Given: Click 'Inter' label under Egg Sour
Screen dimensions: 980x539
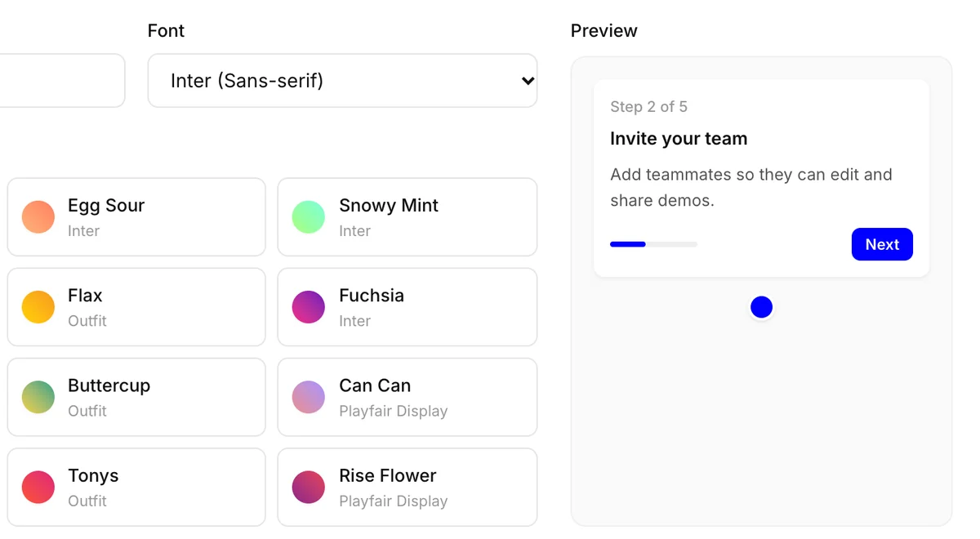Looking at the screenshot, I should click(83, 231).
